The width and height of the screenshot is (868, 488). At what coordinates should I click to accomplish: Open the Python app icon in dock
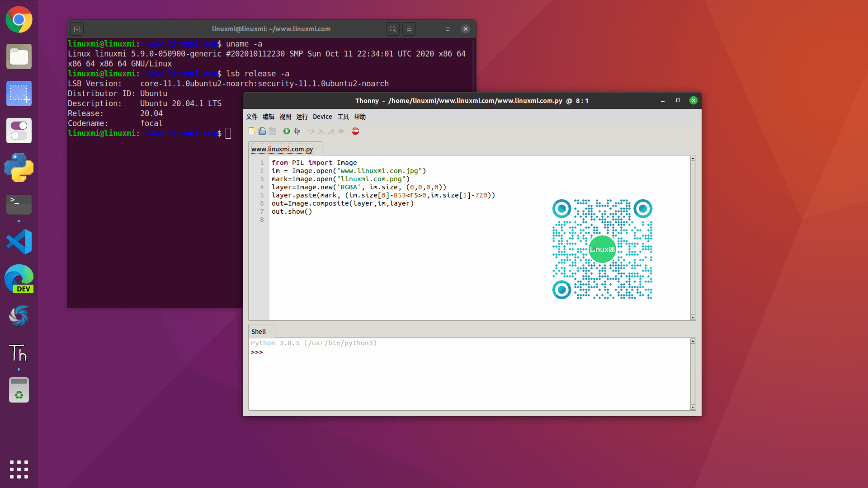(19, 168)
